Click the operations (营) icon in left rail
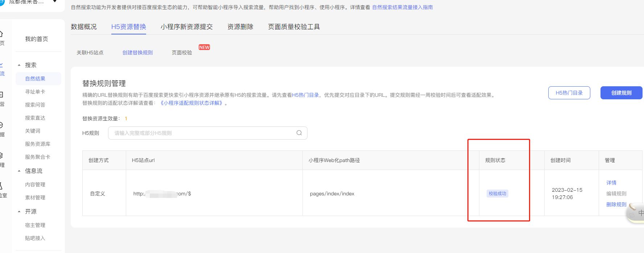Screen dimensions: 644x253 pyautogui.click(x=1, y=95)
